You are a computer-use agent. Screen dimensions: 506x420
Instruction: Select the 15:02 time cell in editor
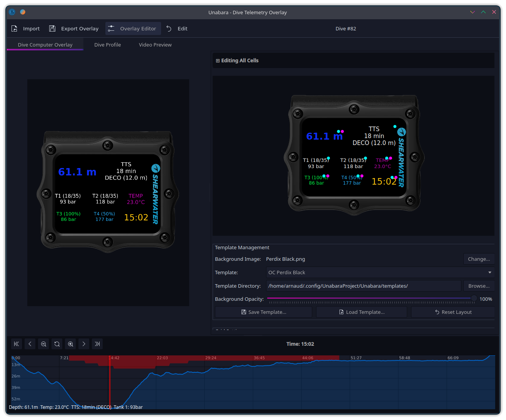(x=384, y=181)
